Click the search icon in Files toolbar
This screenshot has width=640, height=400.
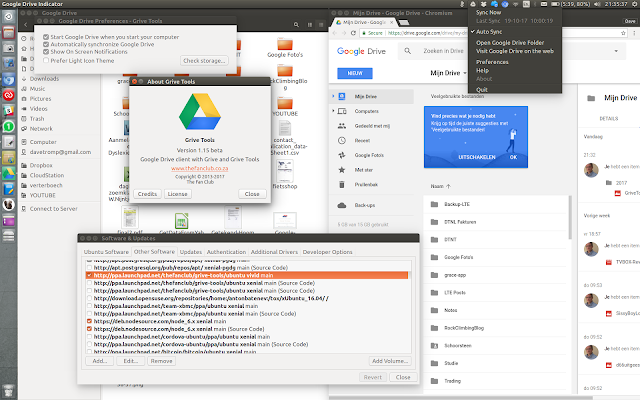[x=296, y=25]
